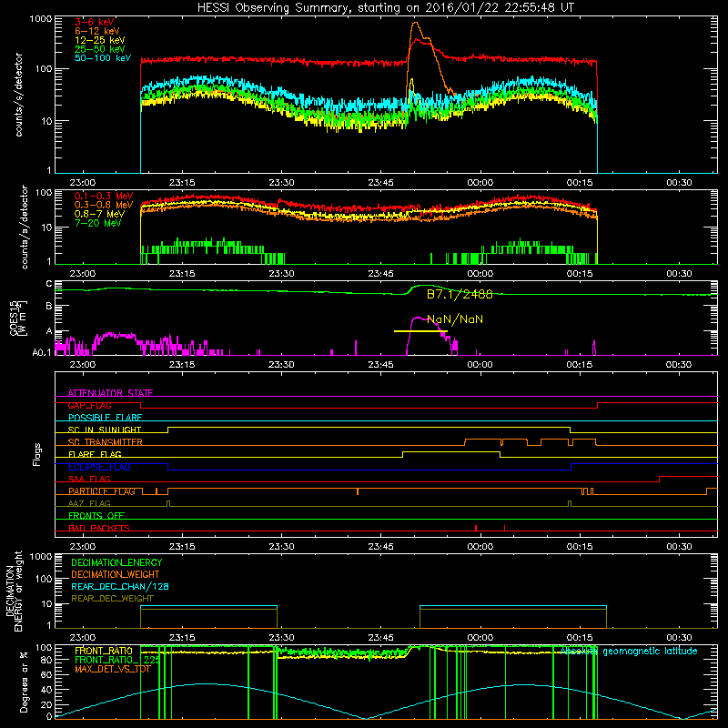Click the A0.1 label on GOES axis
The width and height of the screenshot is (728, 728).
coord(42,352)
